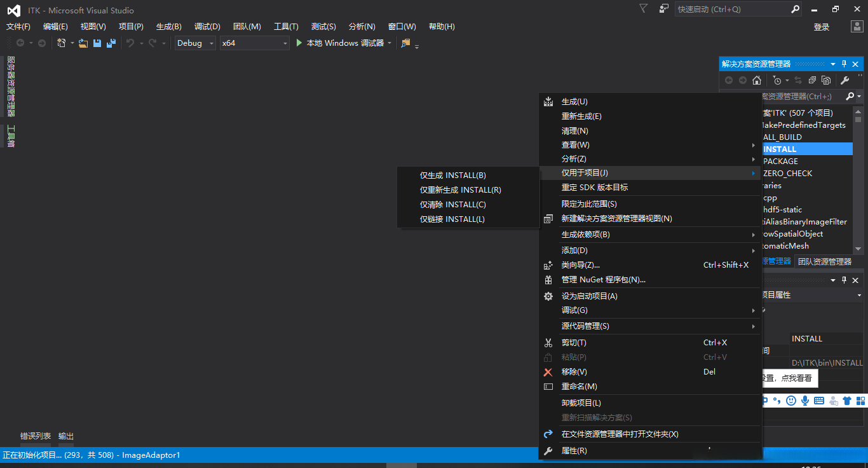Pin the Properties panel
The image size is (868, 468).
(x=844, y=280)
